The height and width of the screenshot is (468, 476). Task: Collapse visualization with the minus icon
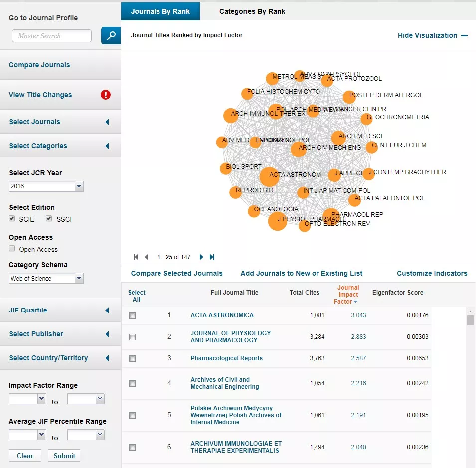[x=464, y=36]
